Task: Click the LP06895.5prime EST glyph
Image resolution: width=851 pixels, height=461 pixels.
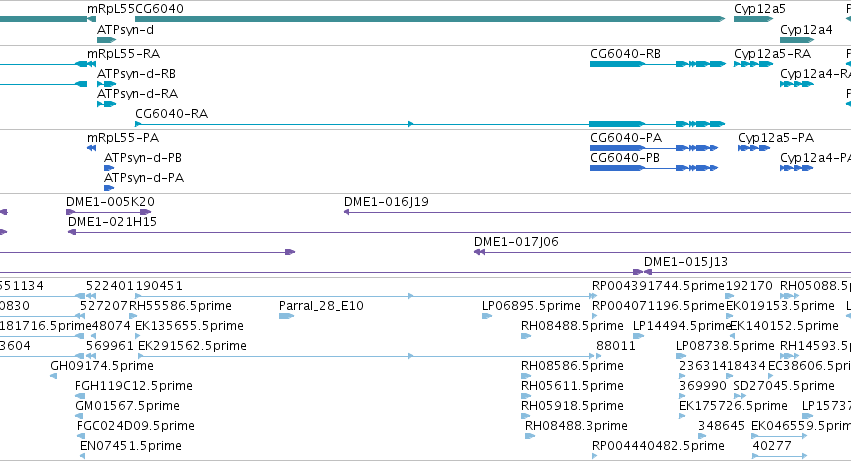Action: coord(487,316)
